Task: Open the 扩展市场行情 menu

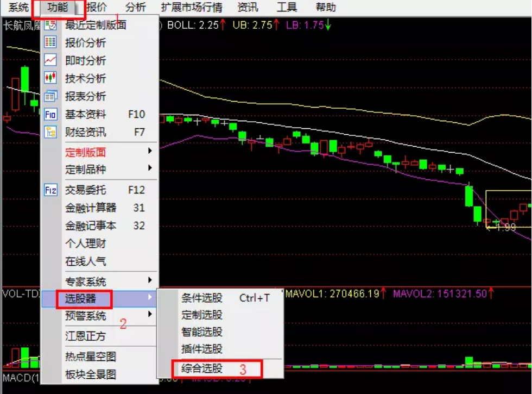Action: click(x=192, y=7)
